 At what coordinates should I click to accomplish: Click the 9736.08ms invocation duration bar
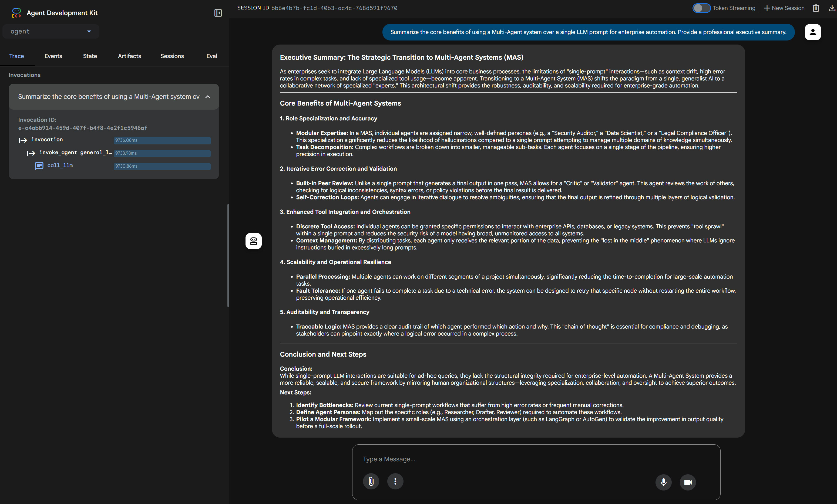(162, 140)
